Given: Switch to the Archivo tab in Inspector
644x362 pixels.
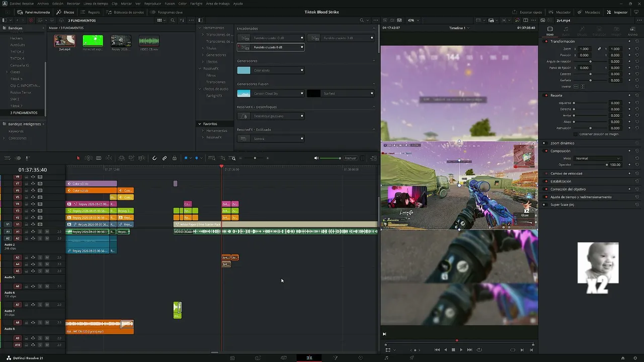Looking at the screenshot, I should [632, 31].
